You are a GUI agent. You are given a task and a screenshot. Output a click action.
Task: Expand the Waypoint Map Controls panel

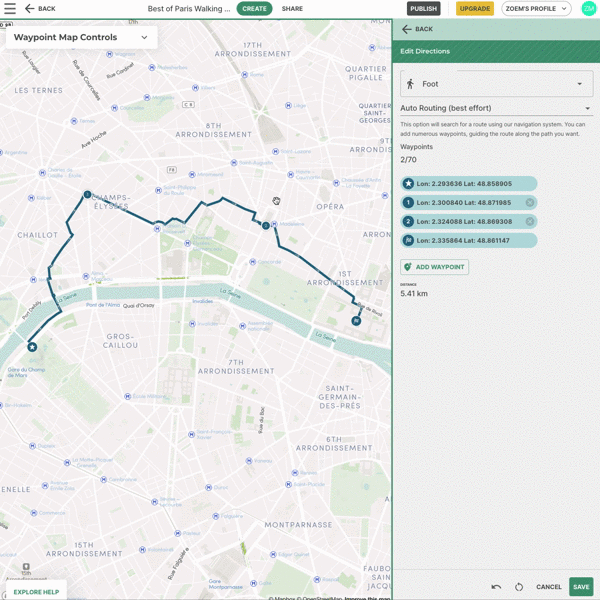point(144,38)
